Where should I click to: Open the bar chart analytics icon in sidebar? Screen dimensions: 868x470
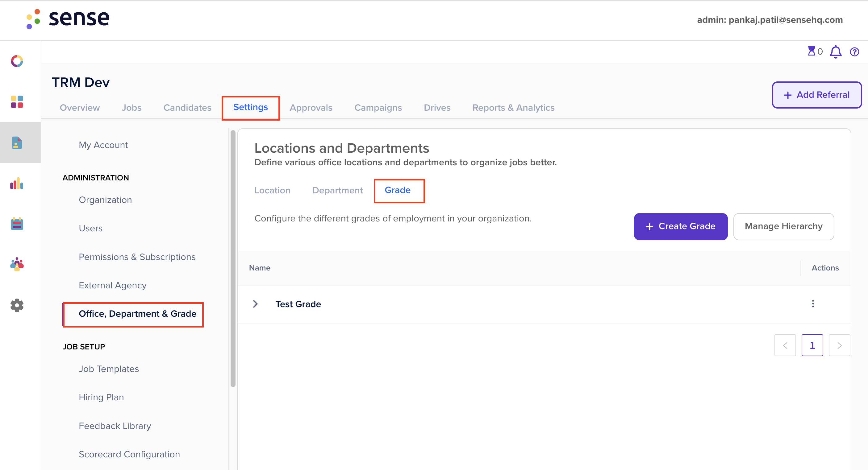coord(17,183)
